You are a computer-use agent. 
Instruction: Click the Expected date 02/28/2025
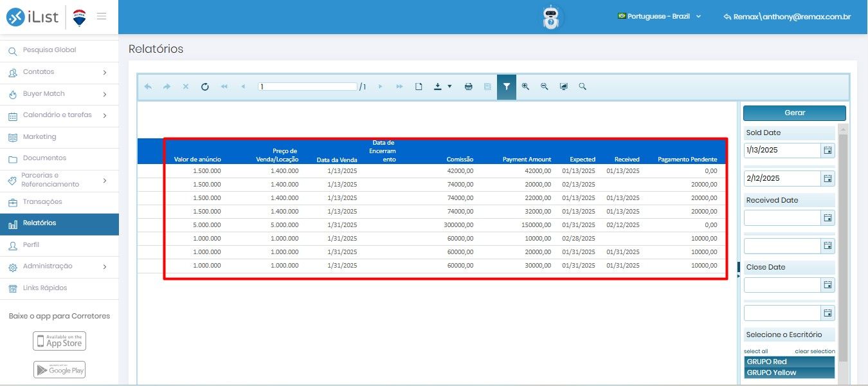[579, 239]
